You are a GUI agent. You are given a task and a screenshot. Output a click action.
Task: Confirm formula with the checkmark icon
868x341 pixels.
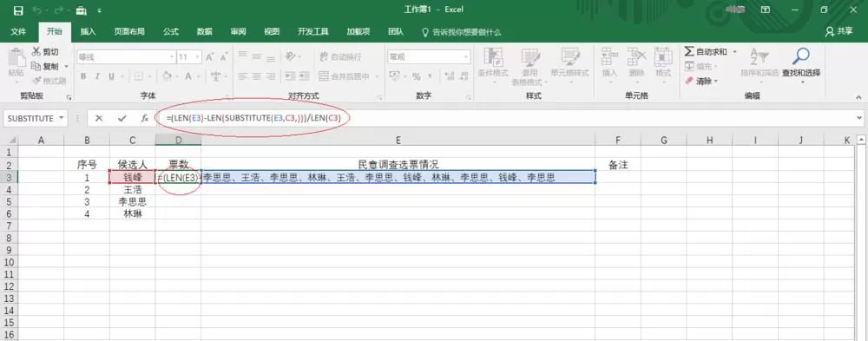(x=122, y=118)
